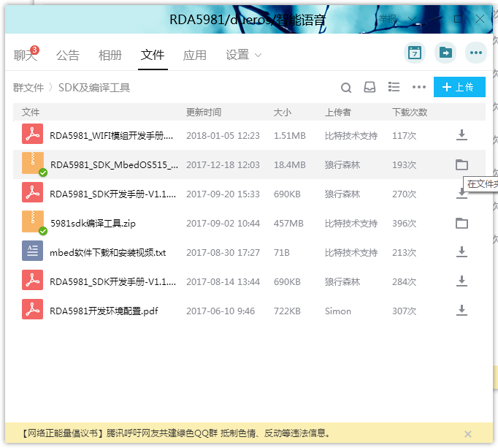Switch to the 聊天 tab
The height and width of the screenshot is (448, 498).
pos(26,55)
